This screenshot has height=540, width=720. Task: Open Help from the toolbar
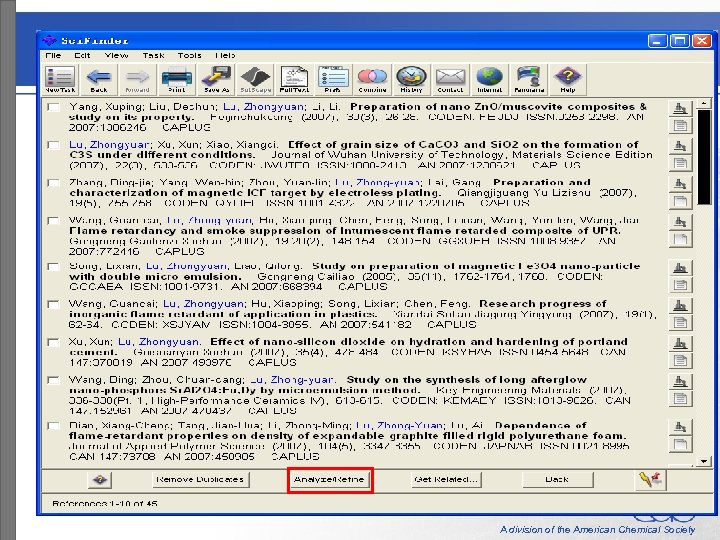point(568,79)
